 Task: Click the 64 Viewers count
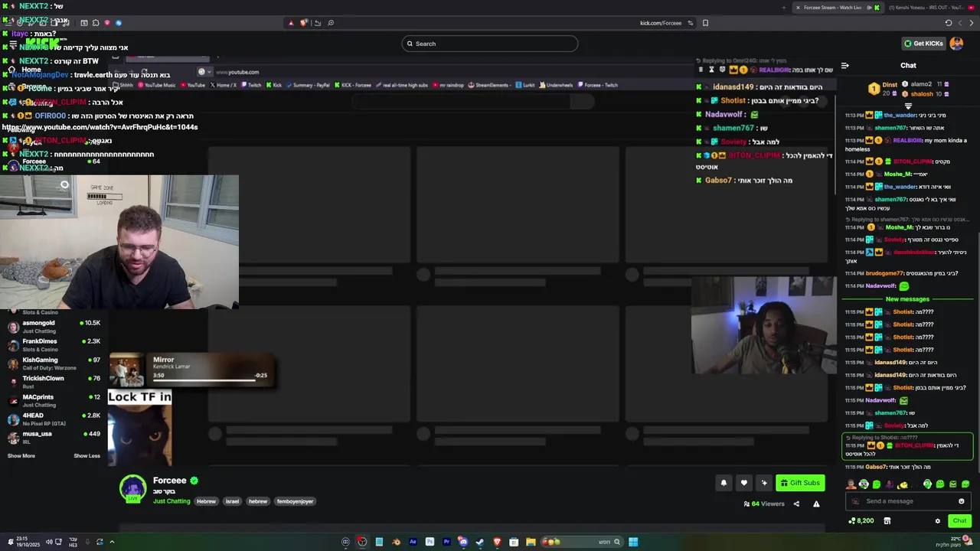[x=764, y=504]
